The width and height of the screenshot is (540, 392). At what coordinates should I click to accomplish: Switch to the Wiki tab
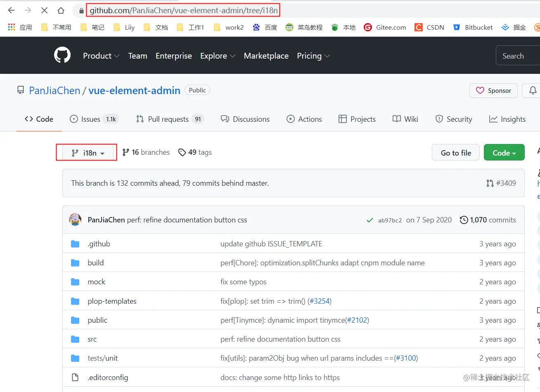pyautogui.click(x=405, y=119)
